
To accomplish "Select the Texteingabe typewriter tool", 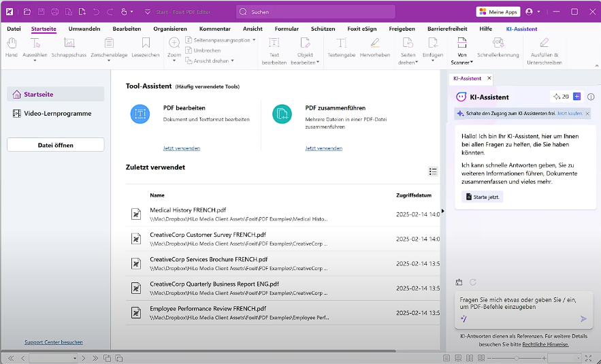I will [342, 48].
